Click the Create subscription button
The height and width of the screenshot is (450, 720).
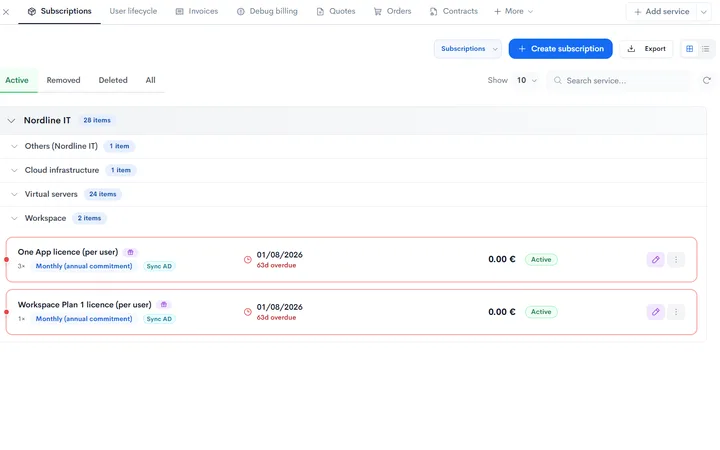[x=560, y=49]
